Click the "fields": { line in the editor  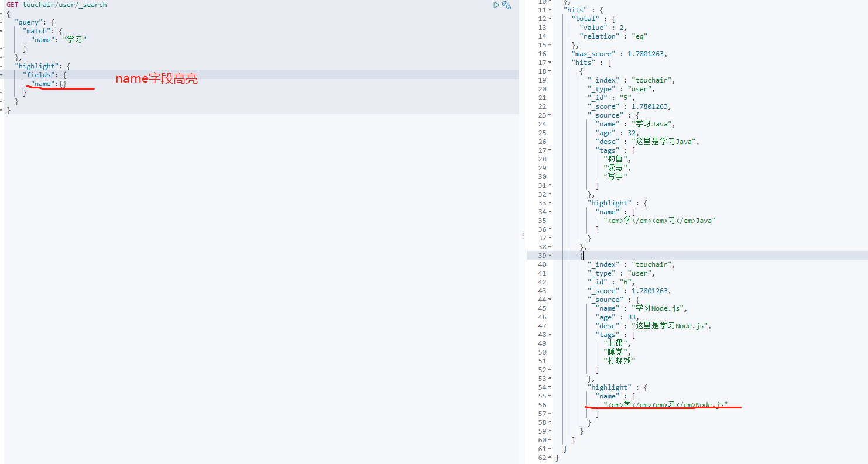[45, 75]
